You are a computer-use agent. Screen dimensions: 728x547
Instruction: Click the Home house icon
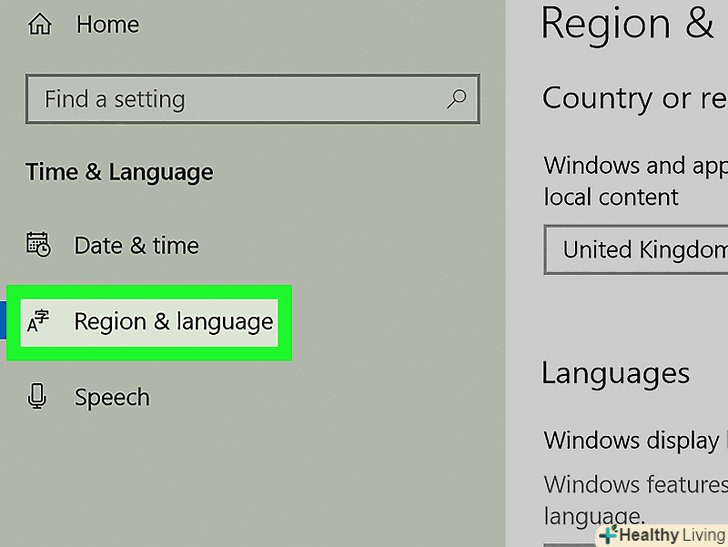[39, 24]
